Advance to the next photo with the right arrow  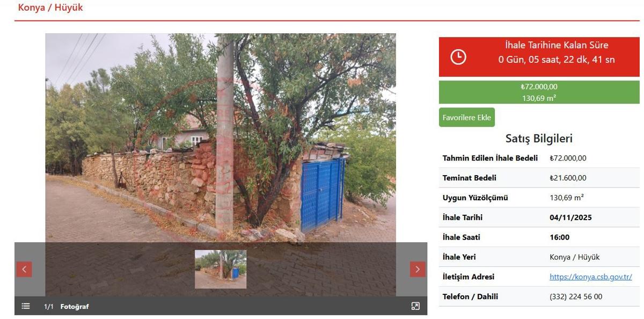tap(418, 269)
